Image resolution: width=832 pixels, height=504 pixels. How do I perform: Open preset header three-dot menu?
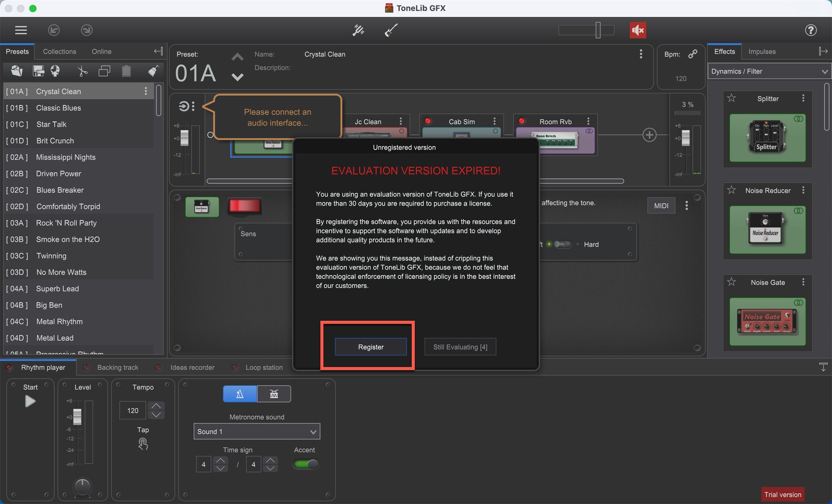point(641,54)
